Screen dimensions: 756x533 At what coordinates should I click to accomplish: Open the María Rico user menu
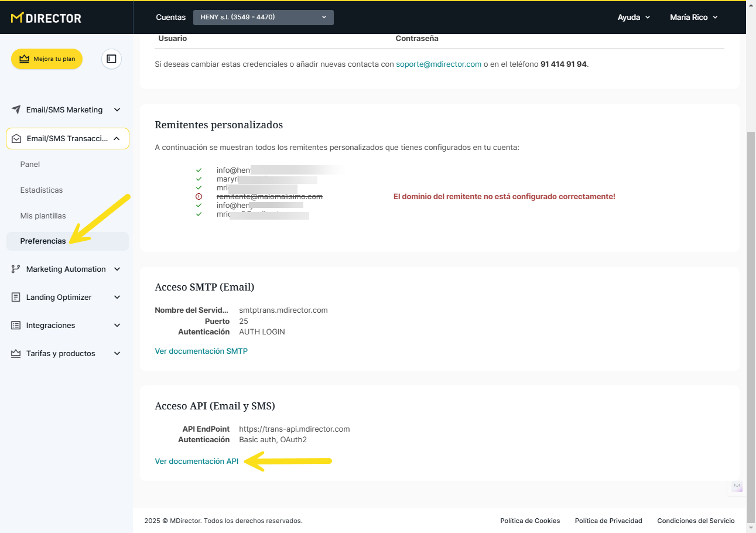[693, 18]
